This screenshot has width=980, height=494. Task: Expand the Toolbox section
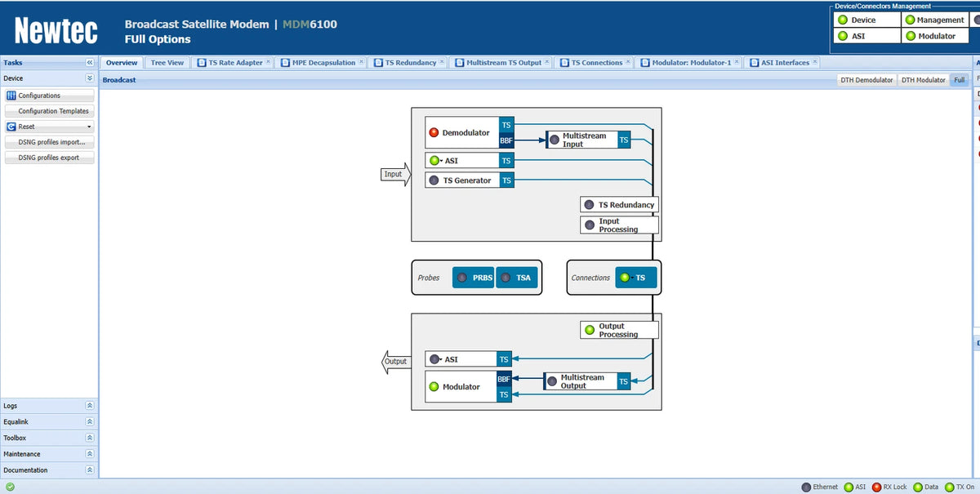pos(90,438)
